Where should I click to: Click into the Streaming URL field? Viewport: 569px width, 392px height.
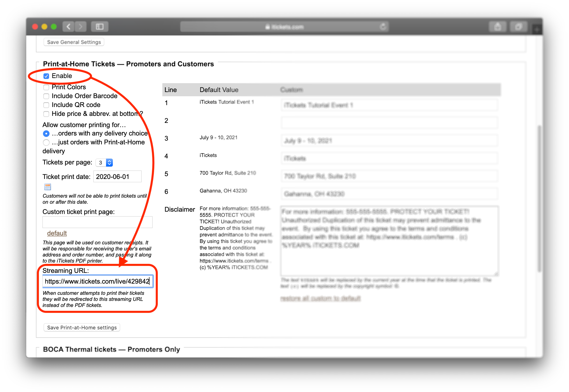coord(98,281)
